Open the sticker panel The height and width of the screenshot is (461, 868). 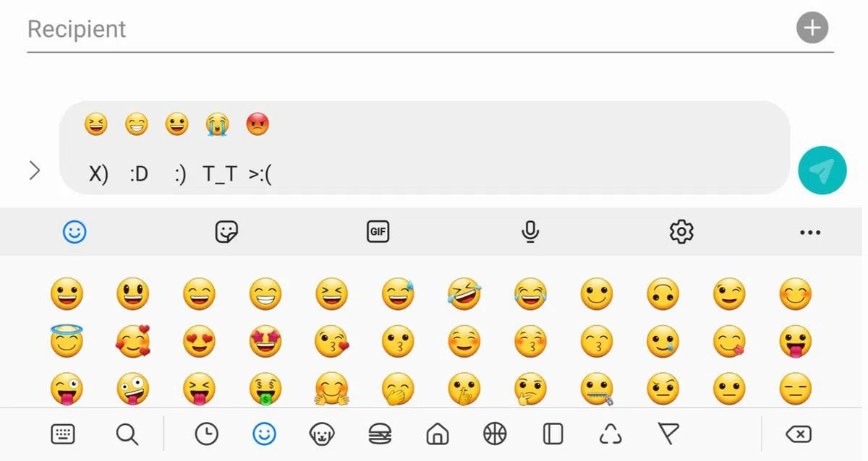pyautogui.click(x=227, y=232)
